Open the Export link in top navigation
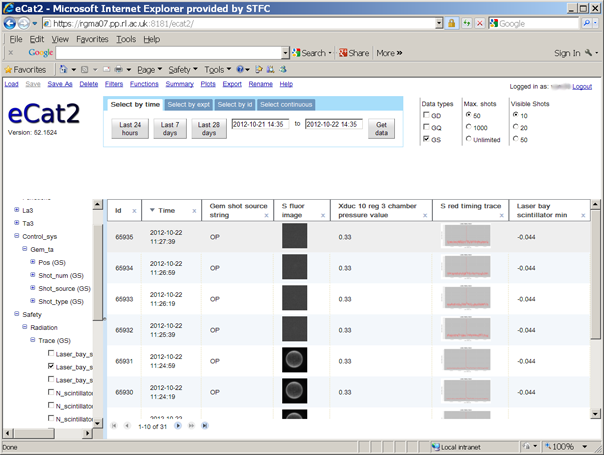The height and width of the screenshot is (455, 604). click(x=232, y=84)
